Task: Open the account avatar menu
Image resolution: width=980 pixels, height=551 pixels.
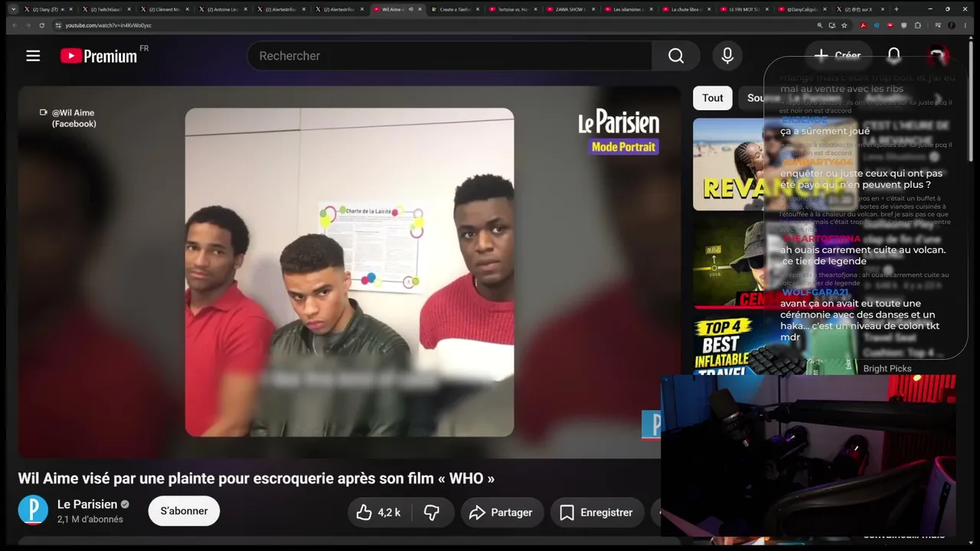Action: (x=938, y=56)
